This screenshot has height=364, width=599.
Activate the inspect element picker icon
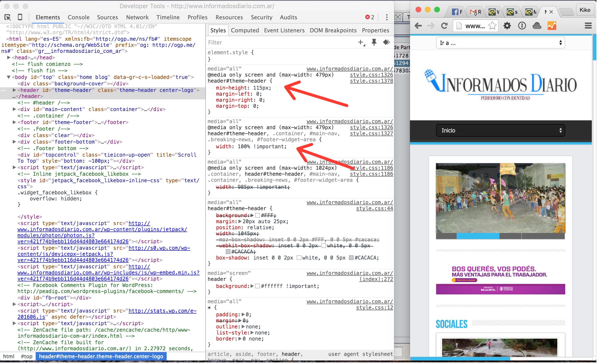(x=7, y=17)
